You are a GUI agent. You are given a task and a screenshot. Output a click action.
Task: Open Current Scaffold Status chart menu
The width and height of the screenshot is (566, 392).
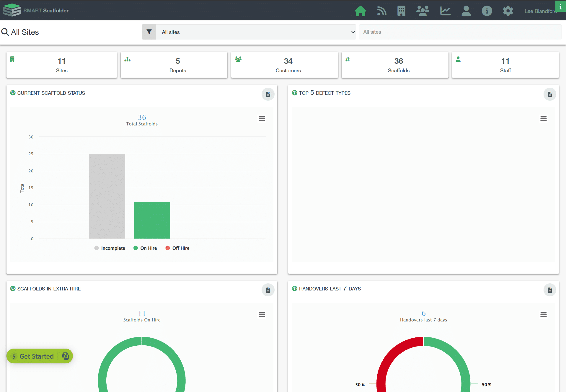point(262,119)
